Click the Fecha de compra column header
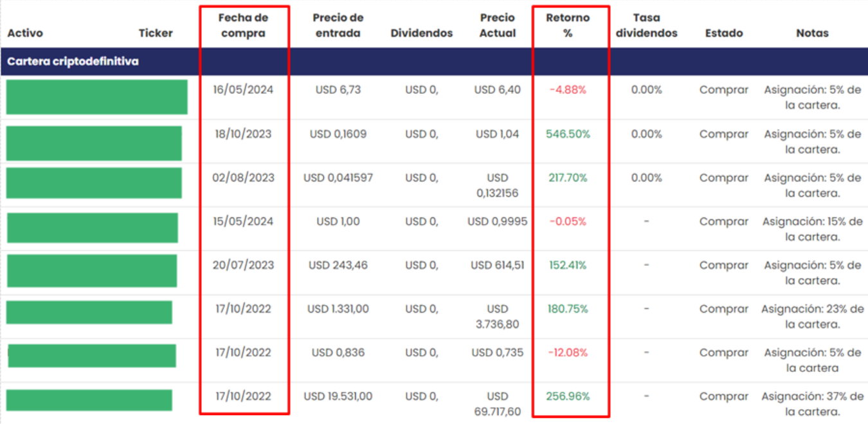 click(x=244, y=25)
